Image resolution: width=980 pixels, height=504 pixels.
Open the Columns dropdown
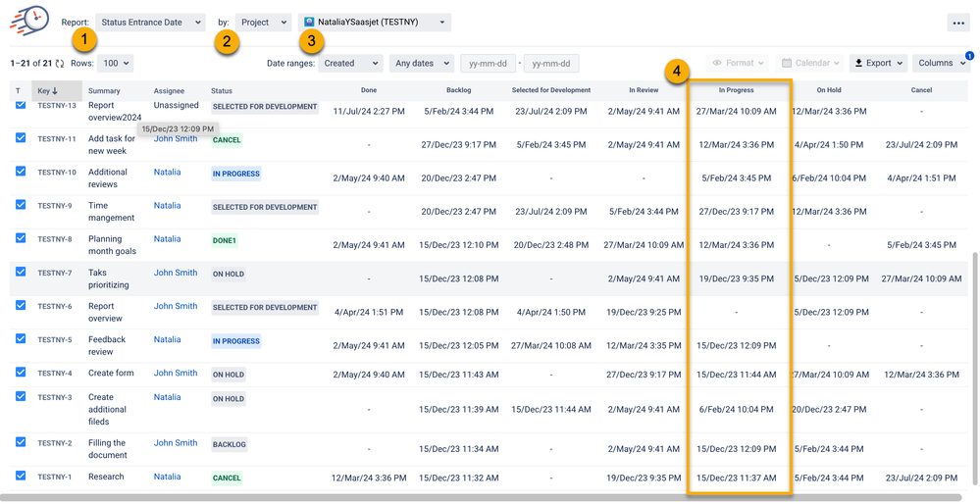[941, 63]
